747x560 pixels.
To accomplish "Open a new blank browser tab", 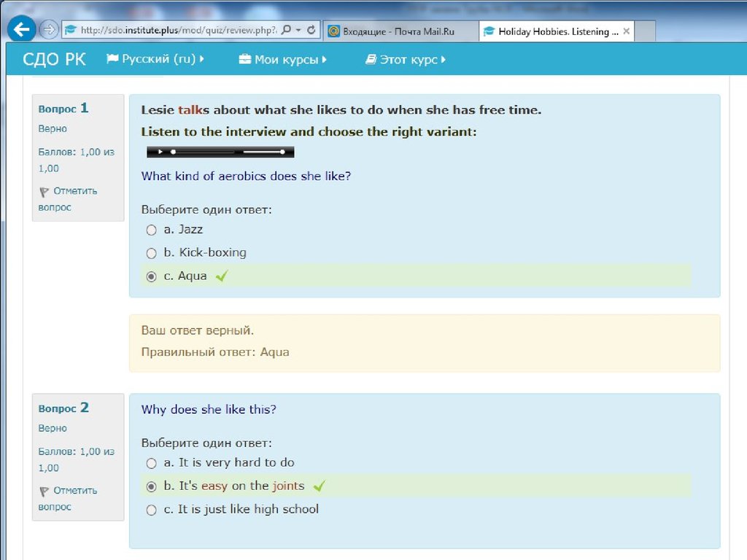I will [x=645, y=31].
